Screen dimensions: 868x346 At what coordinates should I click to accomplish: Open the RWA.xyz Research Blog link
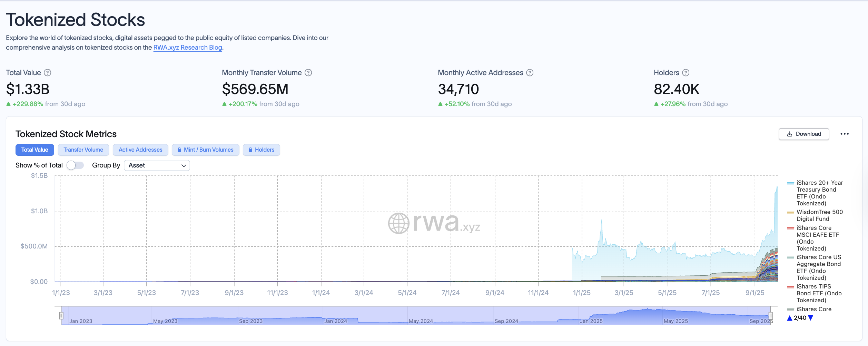tap(187, 47)
